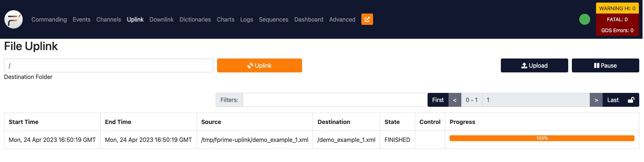Click the green connection status indicator
This screenshot has width=644, height=162.
pyautogui.click(x=584, y=19)
